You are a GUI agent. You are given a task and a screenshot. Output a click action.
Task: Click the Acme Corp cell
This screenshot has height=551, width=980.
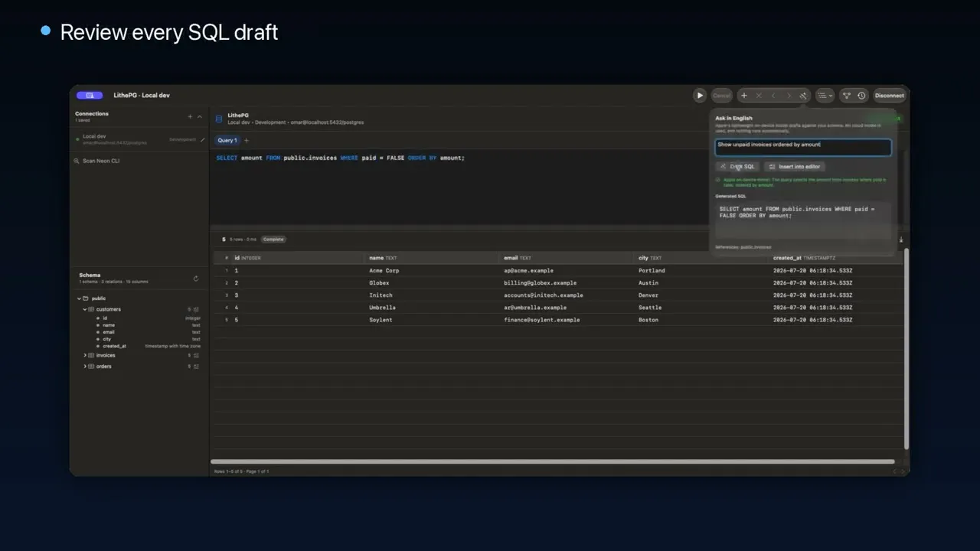point(384,271)
